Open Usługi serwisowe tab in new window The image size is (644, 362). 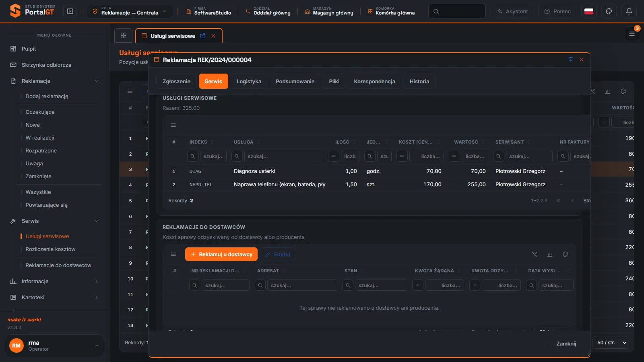(x=202, y=36)
